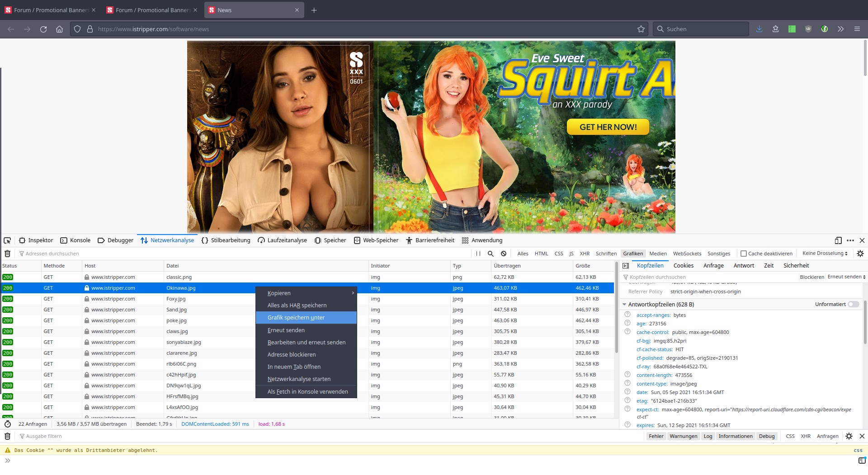Select Adresse blockieren menu entry
Image resolution: width=868 pixels, height=475 pixels.
[306, 354]
